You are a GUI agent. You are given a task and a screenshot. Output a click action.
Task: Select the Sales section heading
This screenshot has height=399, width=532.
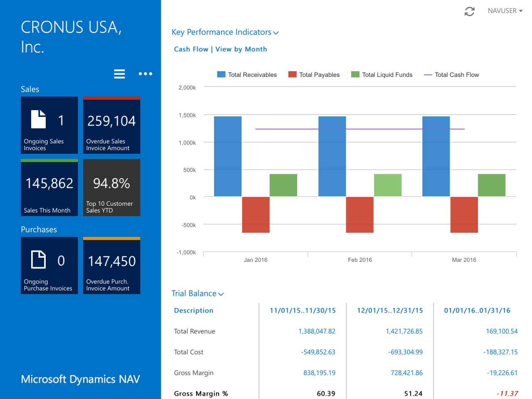[x=30, y=89]
